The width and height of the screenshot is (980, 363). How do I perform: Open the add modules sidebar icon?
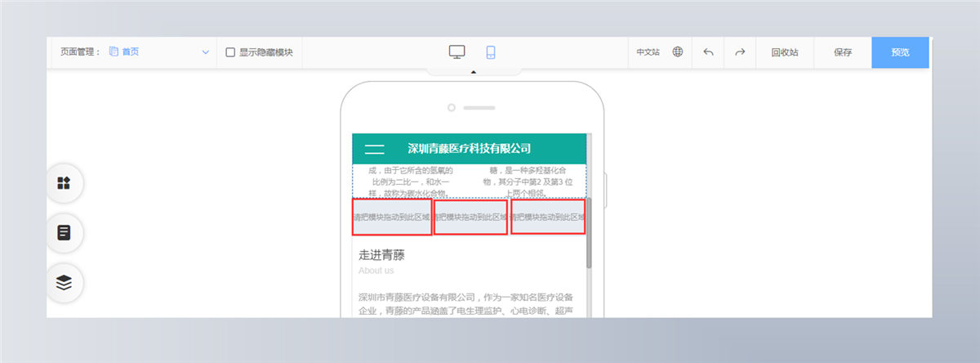(64, 183)
